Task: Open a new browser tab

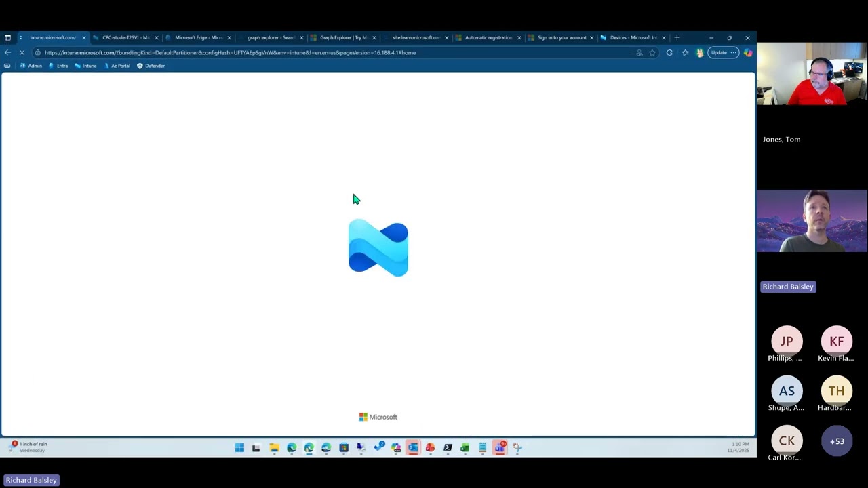Action: tap(677, 38)
